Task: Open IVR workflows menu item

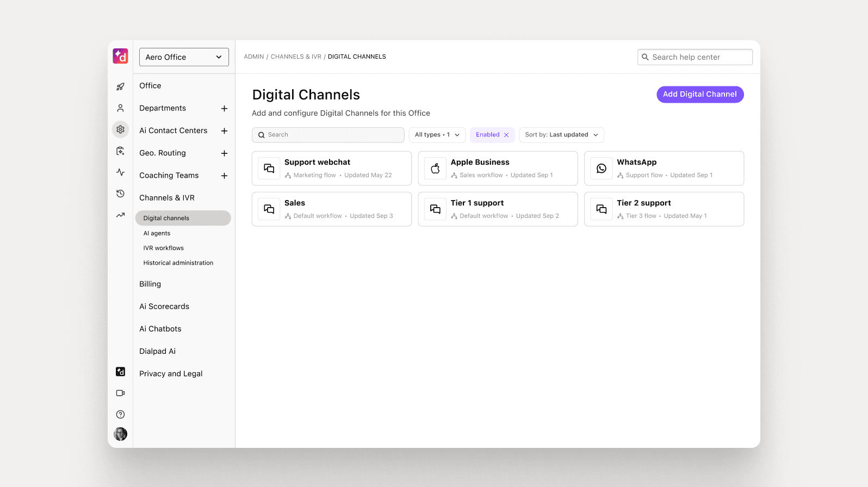Action: [164, 248]
